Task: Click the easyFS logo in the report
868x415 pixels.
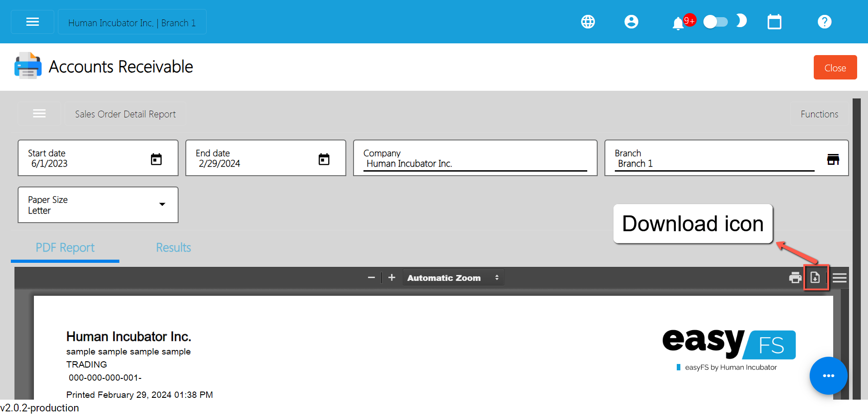Action: (x=729, y=344)
